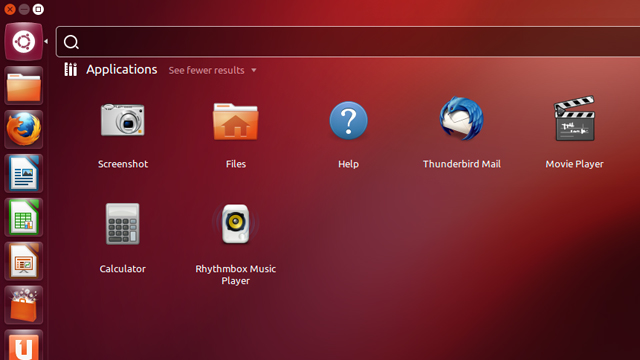Screen dimensions: 640x360
Task: Open the Screenshot application
Action: tap(123, 120)
